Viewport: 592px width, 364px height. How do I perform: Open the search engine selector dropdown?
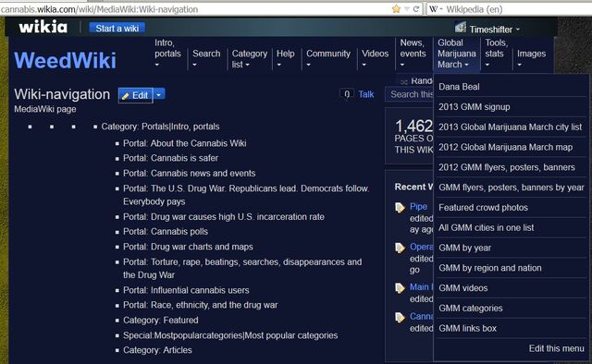(441, 8)
